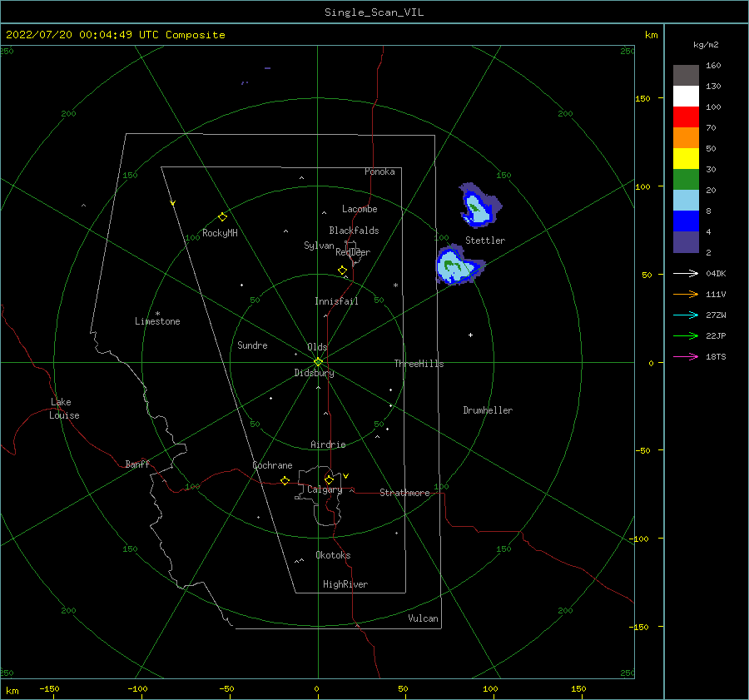Pick the green 30 kg/m2 legend swatch

point(686,179)
